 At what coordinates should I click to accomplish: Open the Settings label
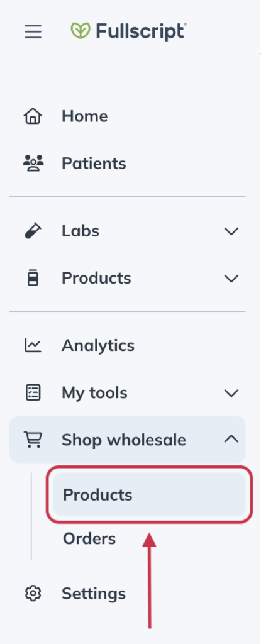[94, 594]
